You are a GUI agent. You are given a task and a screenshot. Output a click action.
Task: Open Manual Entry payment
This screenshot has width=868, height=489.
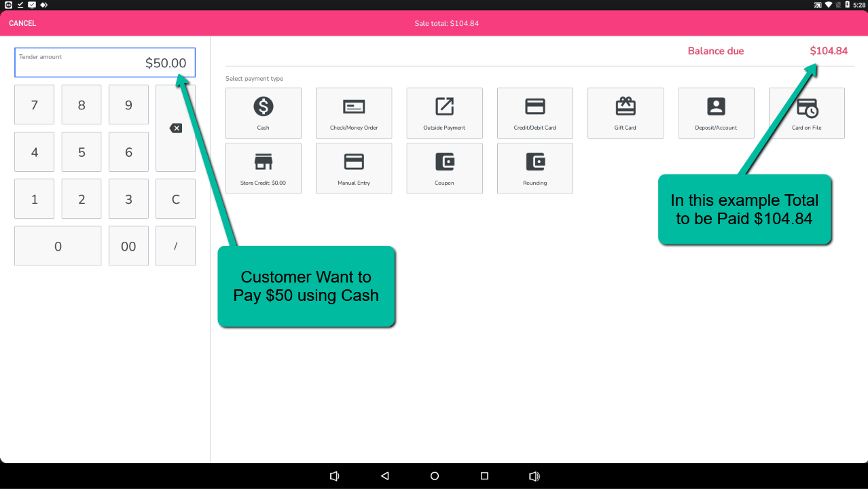(x=354, y=168)
